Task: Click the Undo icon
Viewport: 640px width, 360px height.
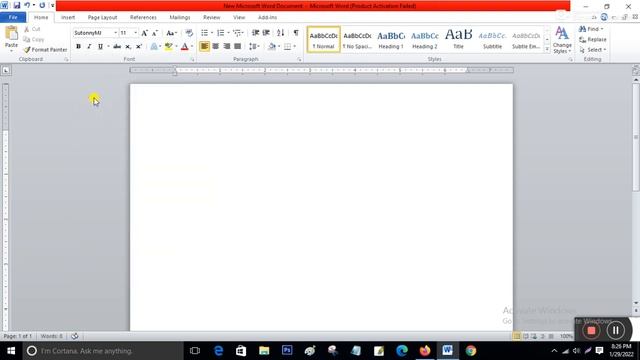Action: coord(27,5)
